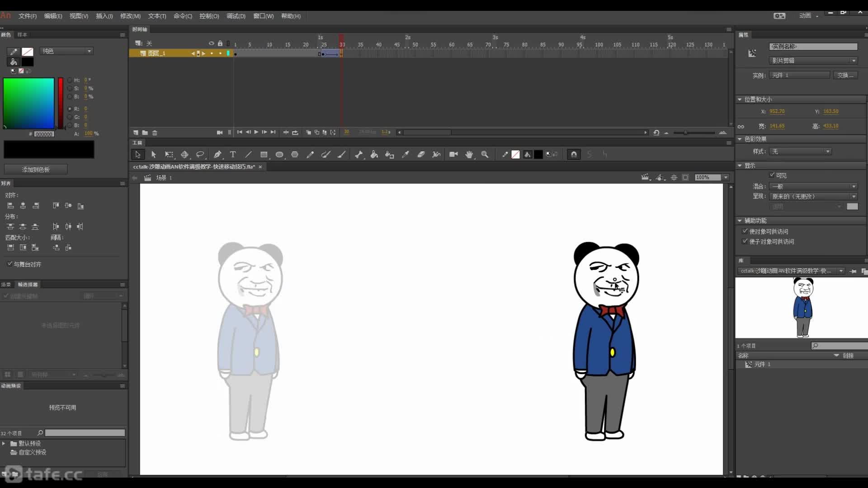Select the Bone tool
Viewport: 868px width, 488px height.
coord(359,155)
